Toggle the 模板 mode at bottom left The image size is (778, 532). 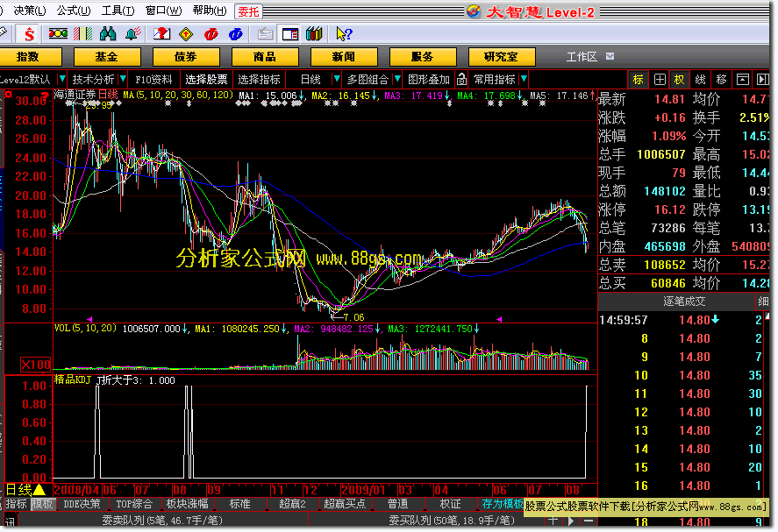[42, 504]
